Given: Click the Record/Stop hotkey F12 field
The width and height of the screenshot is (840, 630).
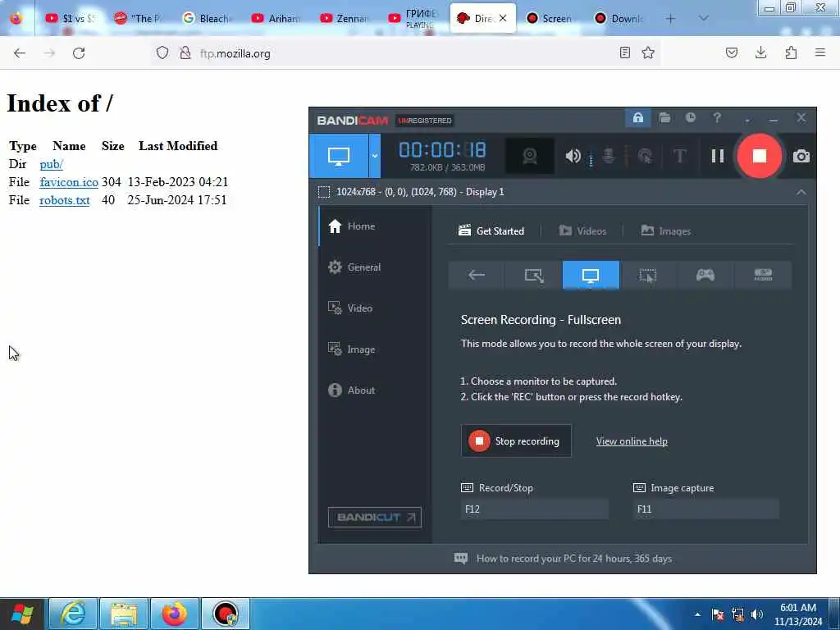Looking at the screenshot, I should tap(534, 509).
